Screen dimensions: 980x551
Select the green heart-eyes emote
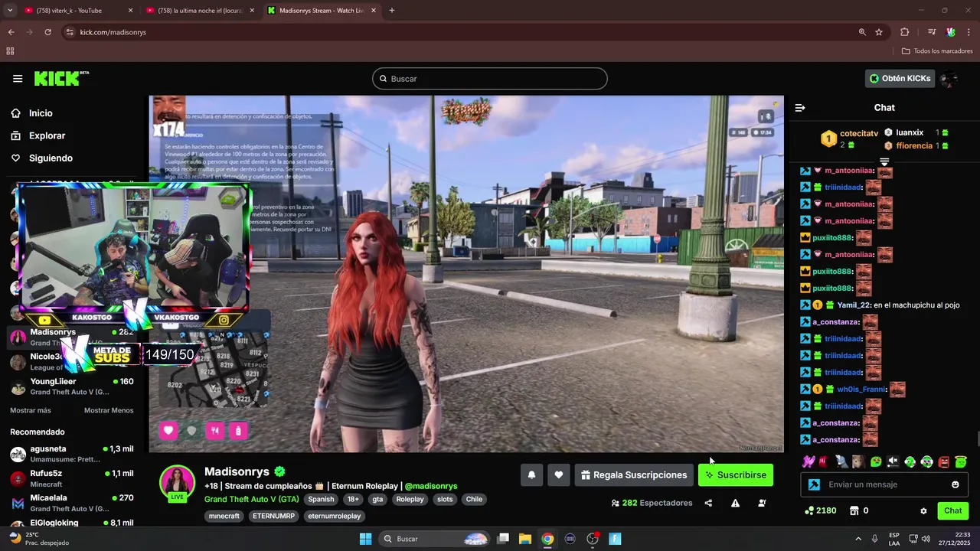pos(876,461)
